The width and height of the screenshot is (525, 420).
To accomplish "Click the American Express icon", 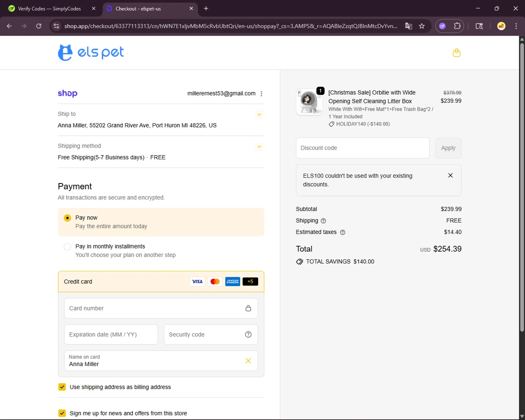I will [x=233, y=281].
